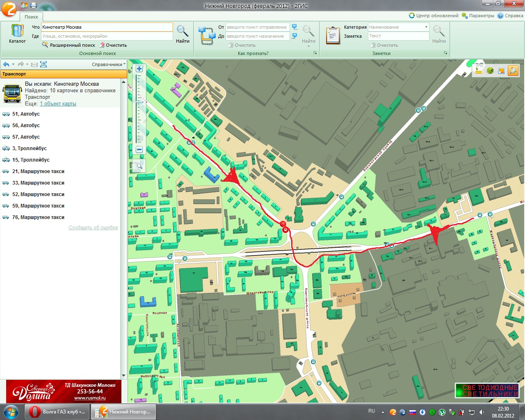Screen dimensions: 525x420
Task: Open the 2GIS main application menu orb
Action: 9,9
